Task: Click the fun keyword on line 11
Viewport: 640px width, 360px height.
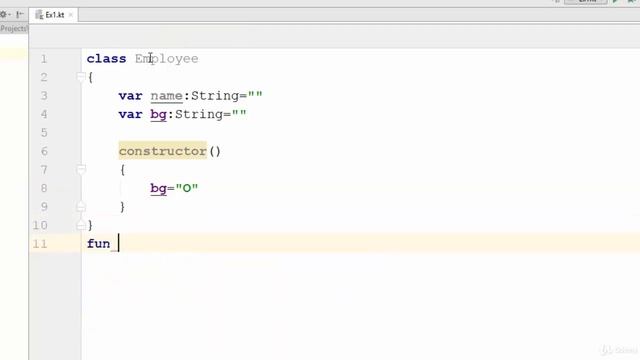Action: (98, 244)
